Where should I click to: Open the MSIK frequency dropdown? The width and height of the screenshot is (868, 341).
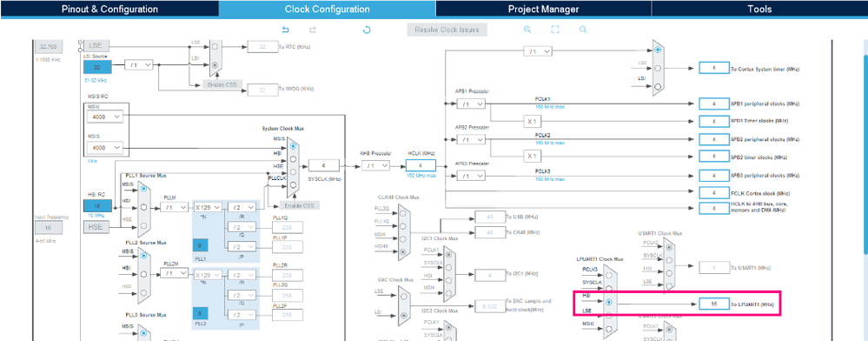[104, 117]
